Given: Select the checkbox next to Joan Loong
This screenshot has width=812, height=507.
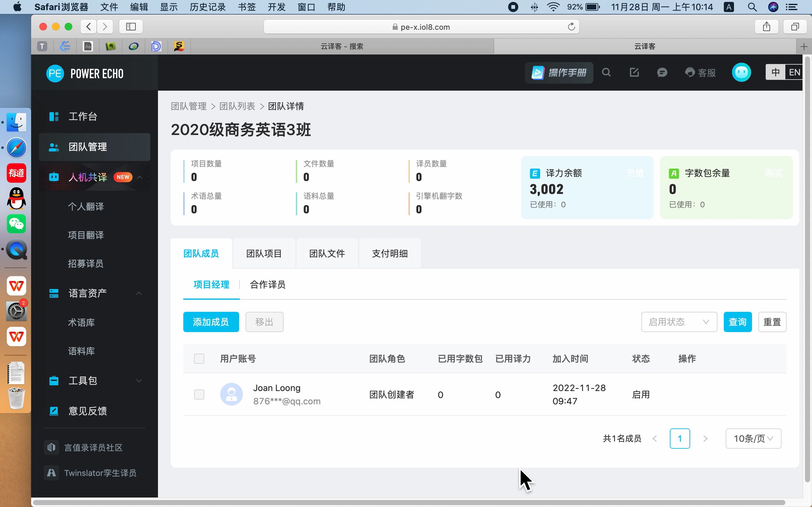Looking at the screenshot, I should pyautogui.click(x=199, y=394).
